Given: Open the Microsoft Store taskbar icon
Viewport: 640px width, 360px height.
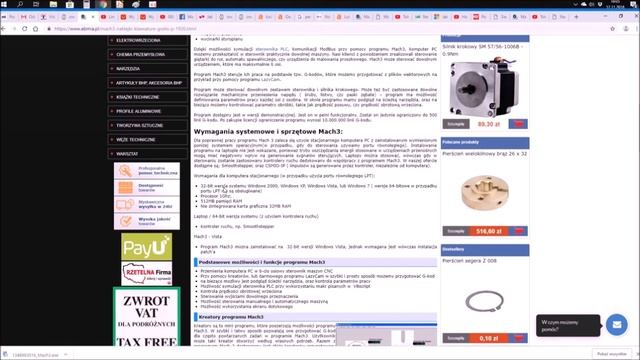Looking at the screenshot, I should (x=70, y=4).
